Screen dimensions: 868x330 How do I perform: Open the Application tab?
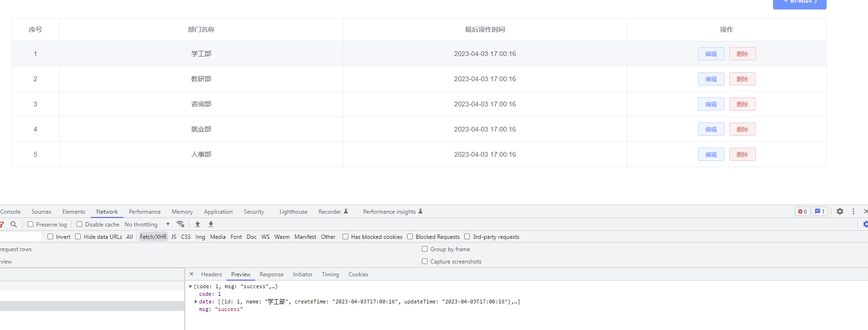[219, 212]
